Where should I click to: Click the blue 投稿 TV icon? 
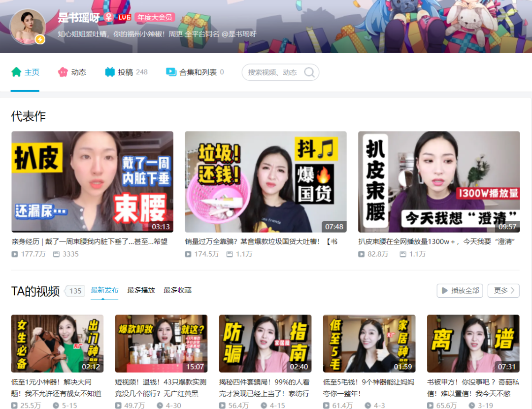[x=110, y=72]
